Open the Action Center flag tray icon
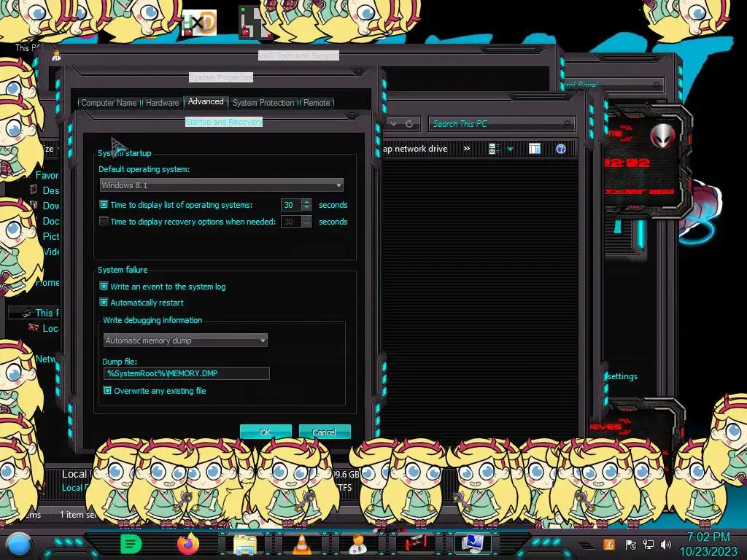 (x=630, y=544)
